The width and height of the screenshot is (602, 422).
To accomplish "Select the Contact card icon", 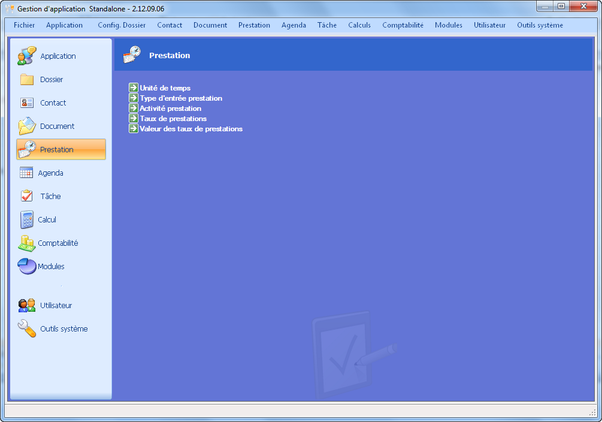I will click(x=27, y=102).
